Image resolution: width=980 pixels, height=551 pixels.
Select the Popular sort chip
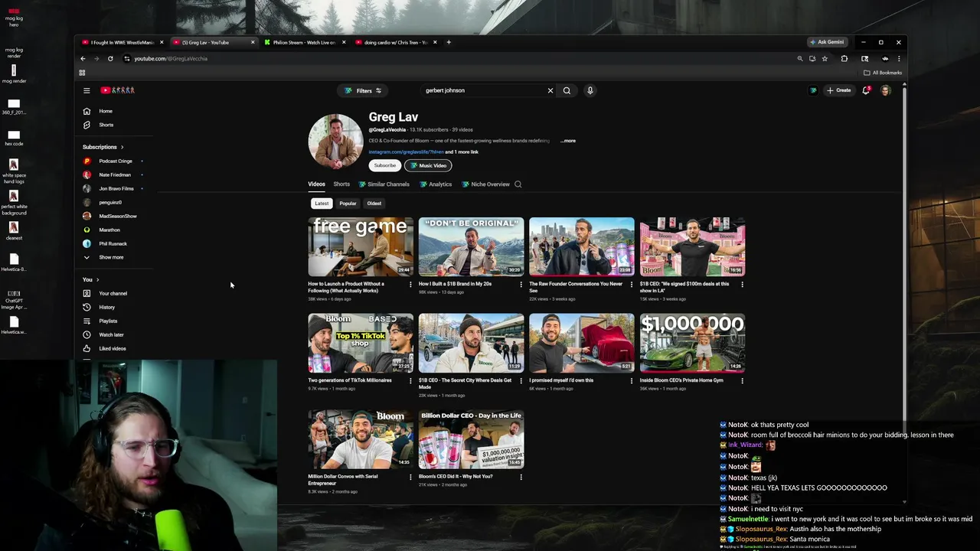pyautogui.click(x=348, y=204)
